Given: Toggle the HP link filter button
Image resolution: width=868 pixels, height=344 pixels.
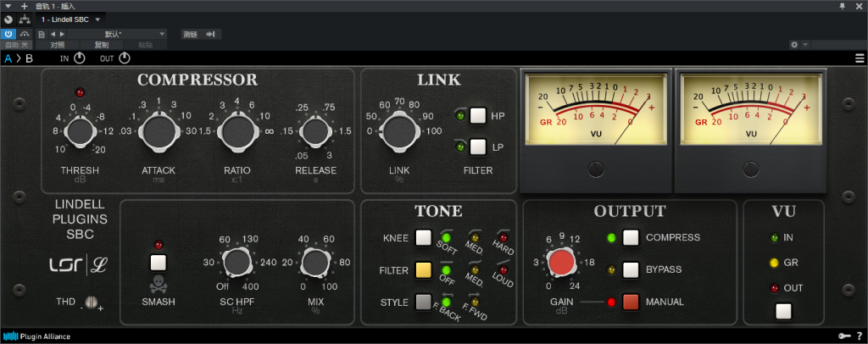Looking at the screenshot, I should pyautogui.click(x=478, y=115).
